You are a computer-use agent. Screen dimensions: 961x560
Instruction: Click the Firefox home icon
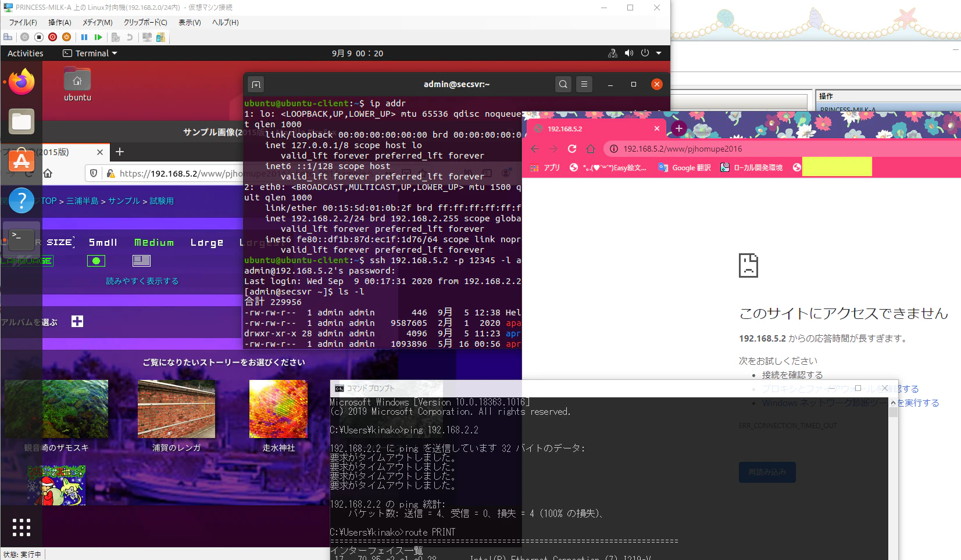pos(48,173)
